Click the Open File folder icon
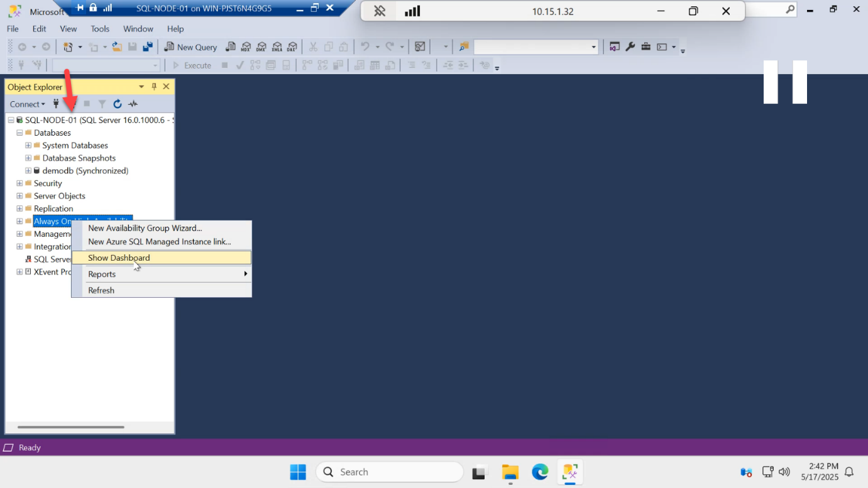 [x=117, y=47]
